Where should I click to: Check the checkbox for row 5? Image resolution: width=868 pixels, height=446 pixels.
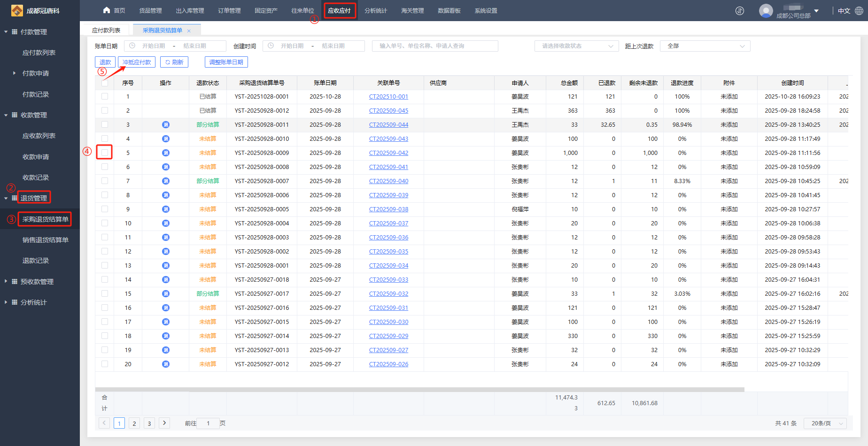coord(105,153)
